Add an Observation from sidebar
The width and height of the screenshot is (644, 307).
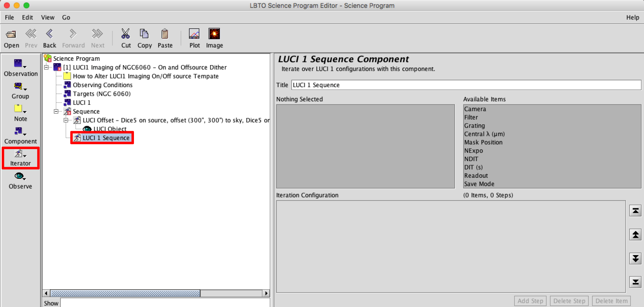pos(20,68)
